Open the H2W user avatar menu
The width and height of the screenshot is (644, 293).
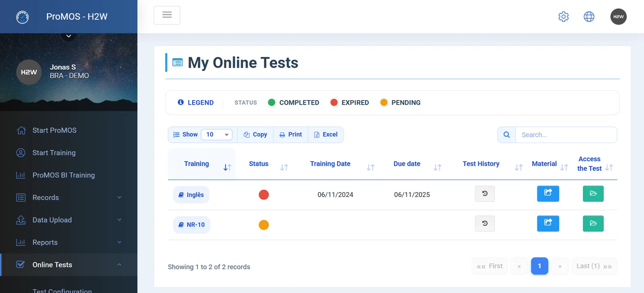[618, 17]
